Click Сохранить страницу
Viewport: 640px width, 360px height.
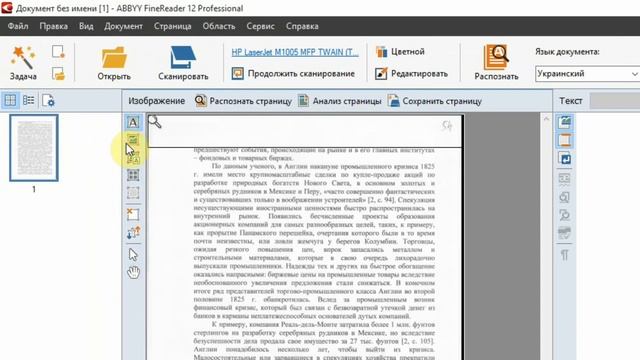point(434,101)
